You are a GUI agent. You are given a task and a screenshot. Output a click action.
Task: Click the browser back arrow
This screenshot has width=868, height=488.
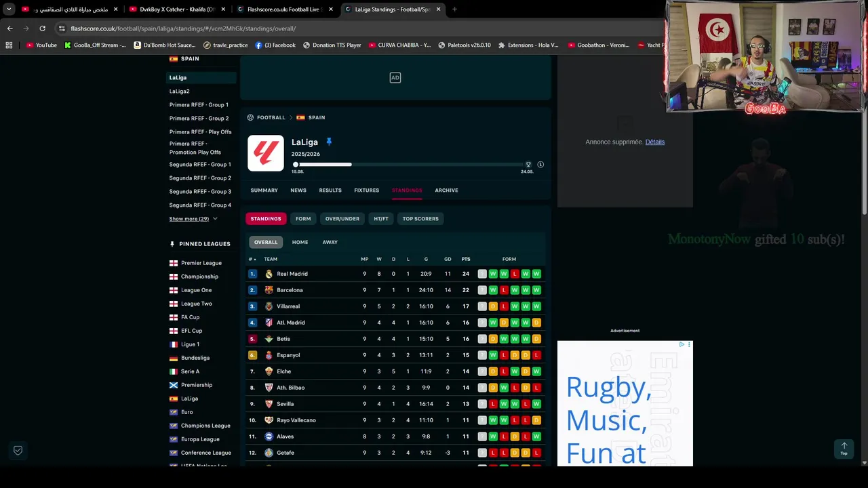coord(9,28)
